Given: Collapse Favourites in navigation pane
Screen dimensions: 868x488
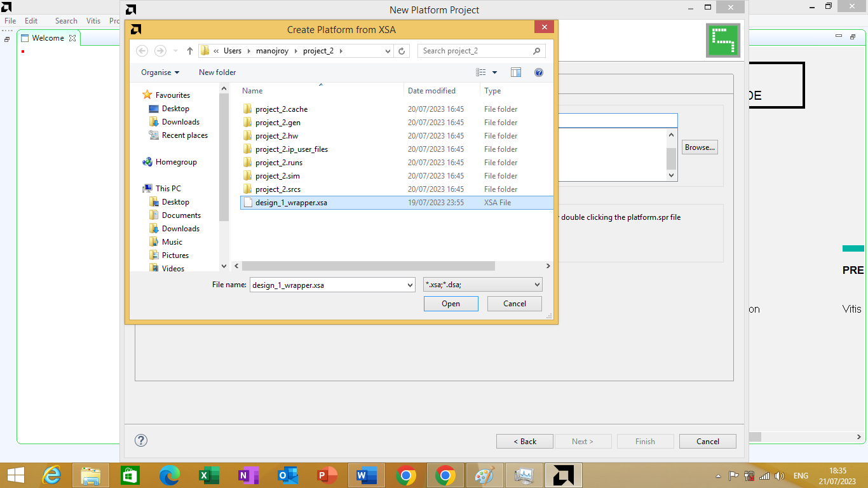Looking at the screenshot, I should pos(172,95).
